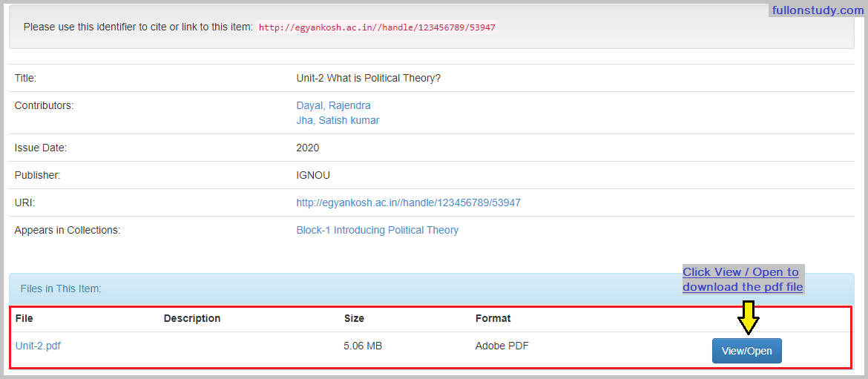Click the 'Title:' field label
This screenshot has height=379, width=868.
(x=25, y=78)
